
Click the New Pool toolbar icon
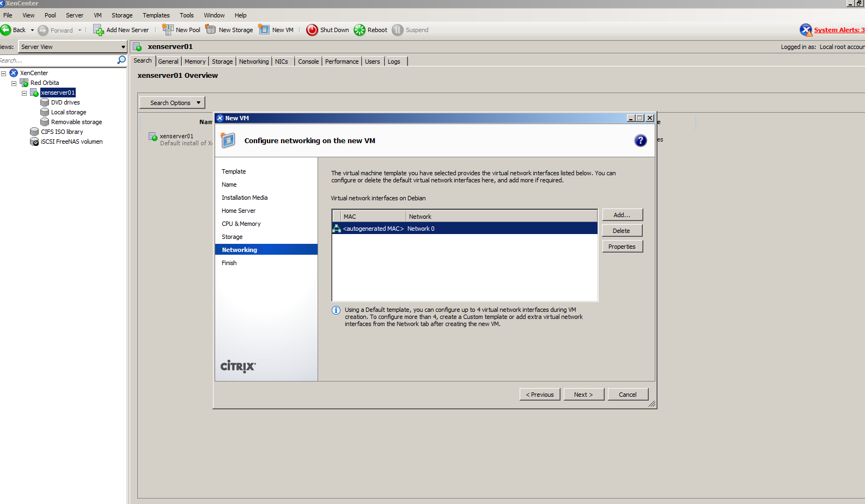(x=168, y=30)
